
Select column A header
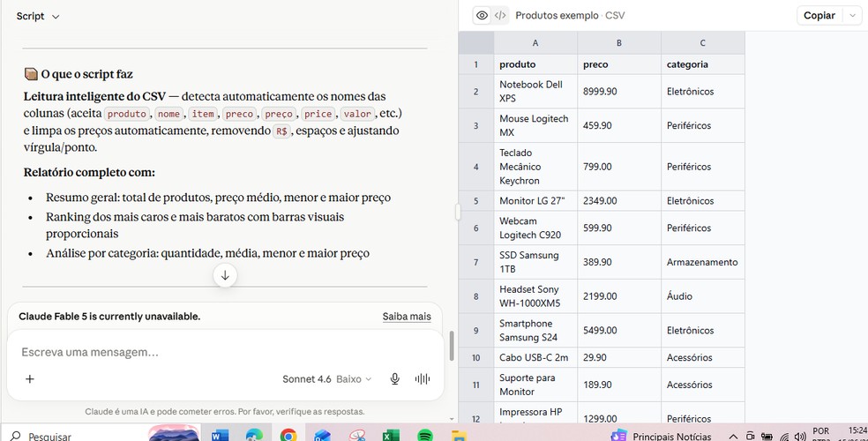[x=535, y=42]
